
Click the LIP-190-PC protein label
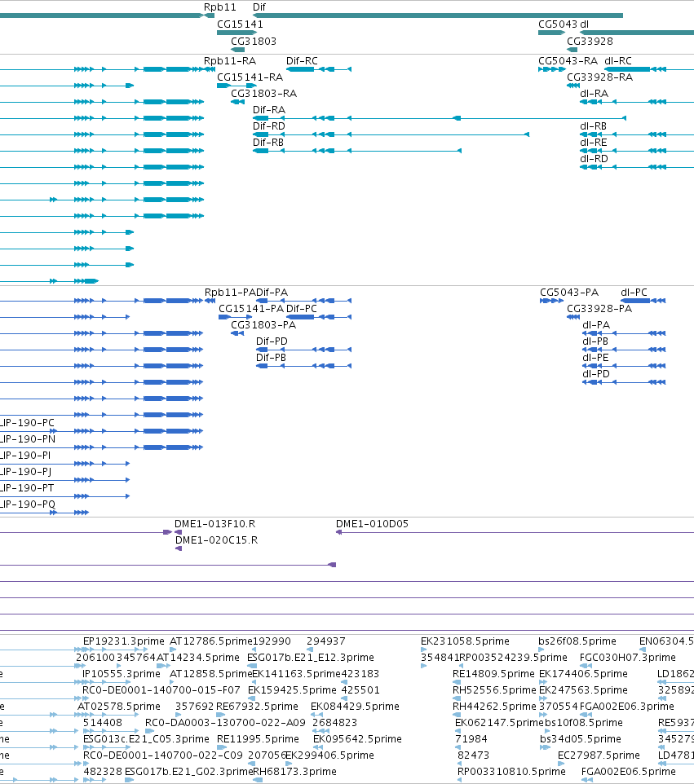(27, 423)
